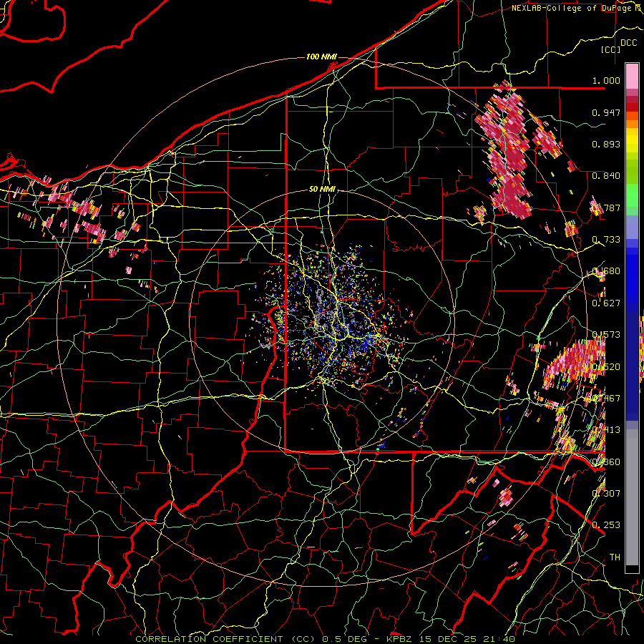Click the 0.5 DEG elevation text
The height and width of the screenshot is (644, 644).
tap(346, 639)
